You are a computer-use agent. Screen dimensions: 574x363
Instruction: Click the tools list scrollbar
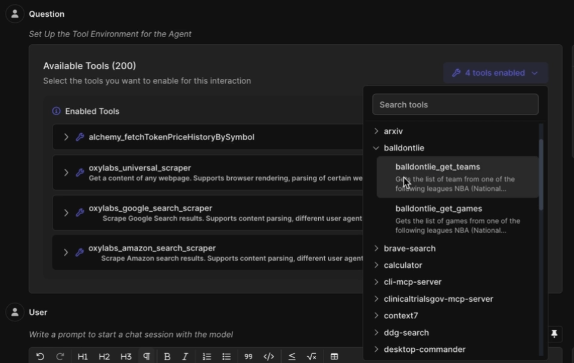click(x=541, y=175)
